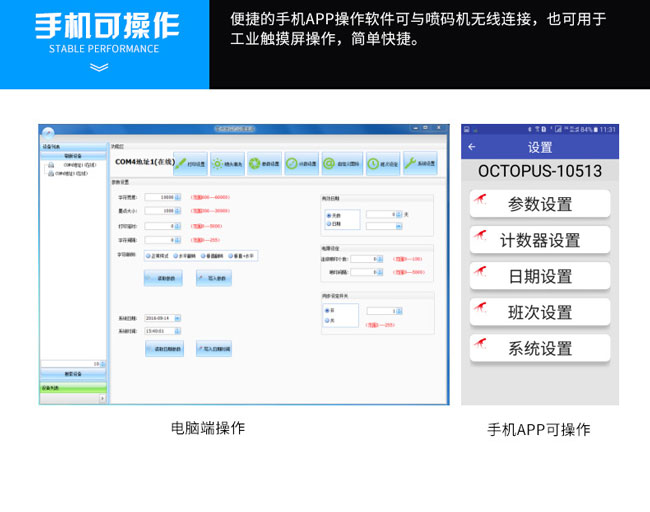Tap 日期设置 in mobile app menu
Viewport: 650px width, 512px height.
pyautogui.click(x=540, y=276)
